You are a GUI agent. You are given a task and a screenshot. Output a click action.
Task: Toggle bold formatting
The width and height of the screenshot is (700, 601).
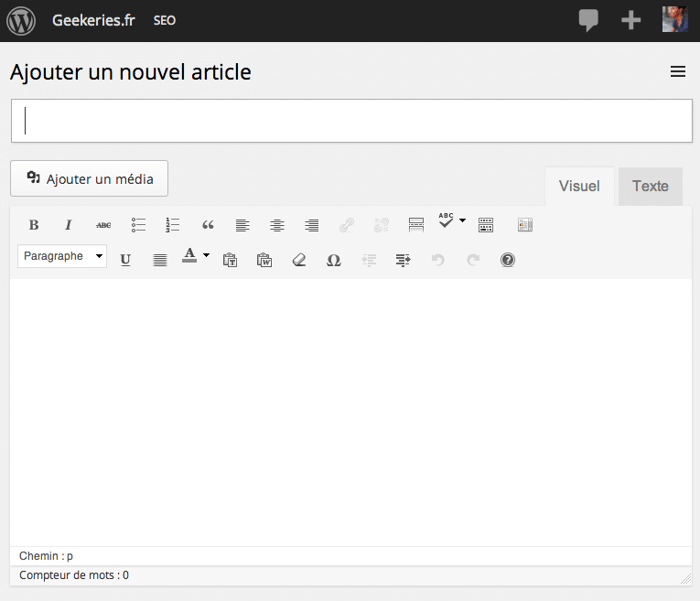[x=34, y=225]
